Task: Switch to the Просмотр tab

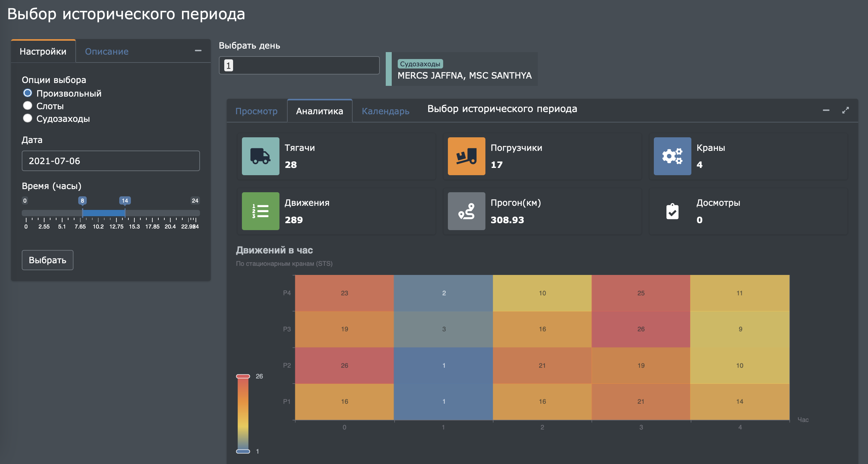Action: point(256,111)
